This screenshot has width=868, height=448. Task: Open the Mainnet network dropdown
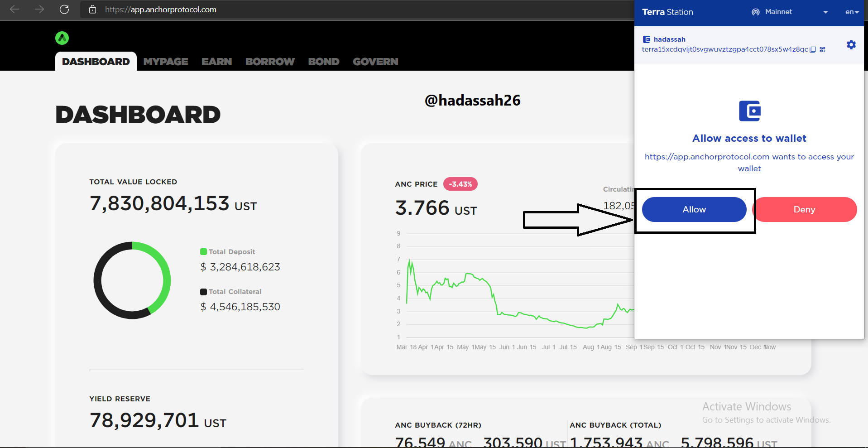pos(790,12)
